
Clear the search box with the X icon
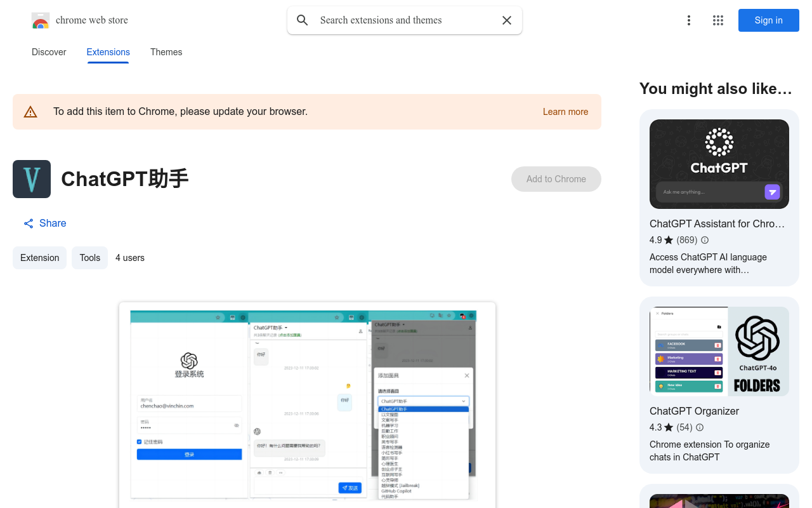[506, 20]
